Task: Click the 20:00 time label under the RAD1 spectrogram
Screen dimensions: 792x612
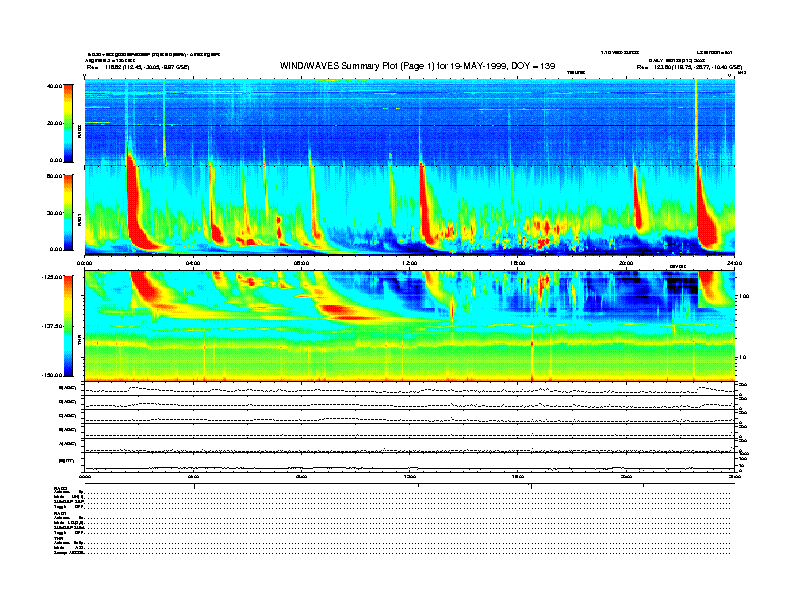Action: [626, 263]
